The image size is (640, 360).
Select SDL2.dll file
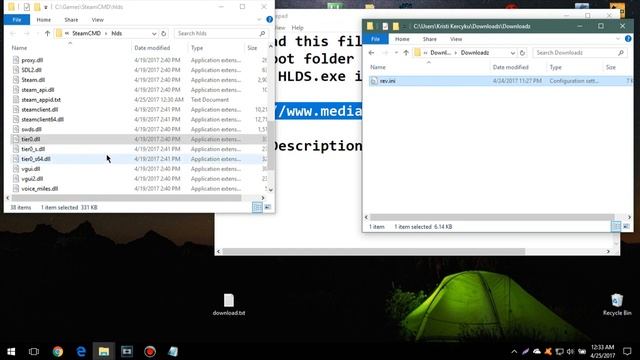click(31, 70)
